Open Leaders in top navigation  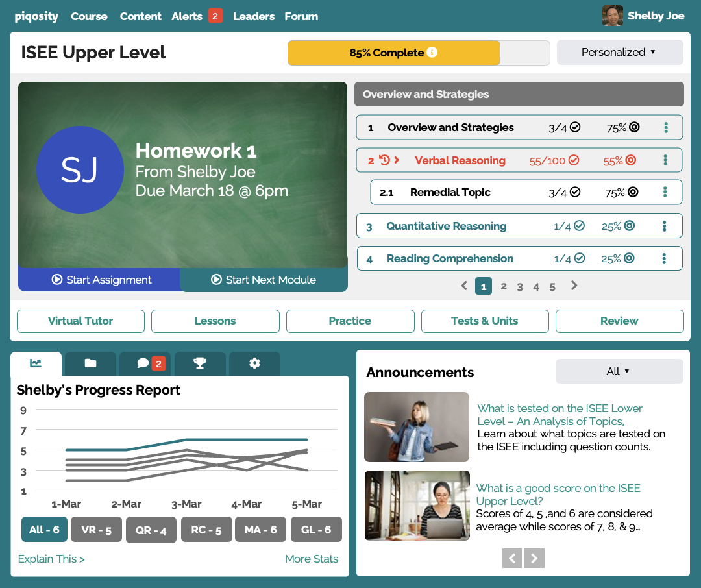point(253,16)
